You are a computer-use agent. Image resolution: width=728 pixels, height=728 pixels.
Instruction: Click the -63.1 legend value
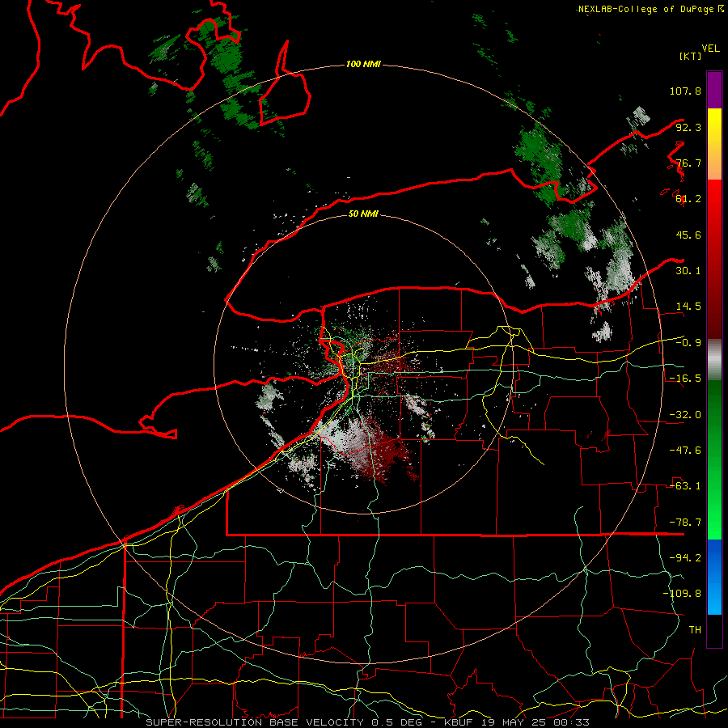pyautogui.click(x=685, y=486)
